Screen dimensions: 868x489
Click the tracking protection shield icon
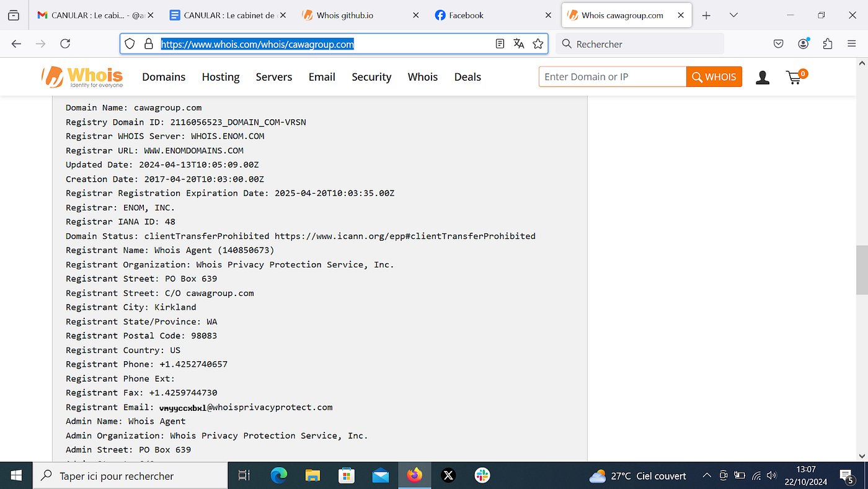[x=130, y=44]
